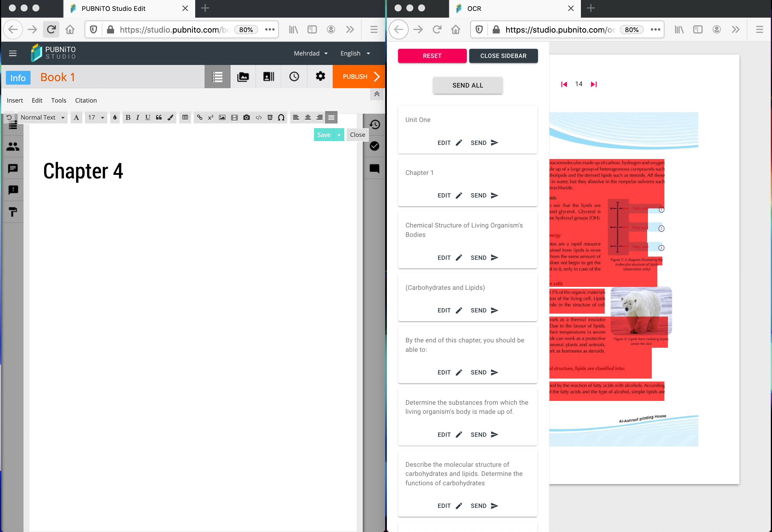Open the font family picker (A icon)
This screenshot has width=772, height=532.
76,117
